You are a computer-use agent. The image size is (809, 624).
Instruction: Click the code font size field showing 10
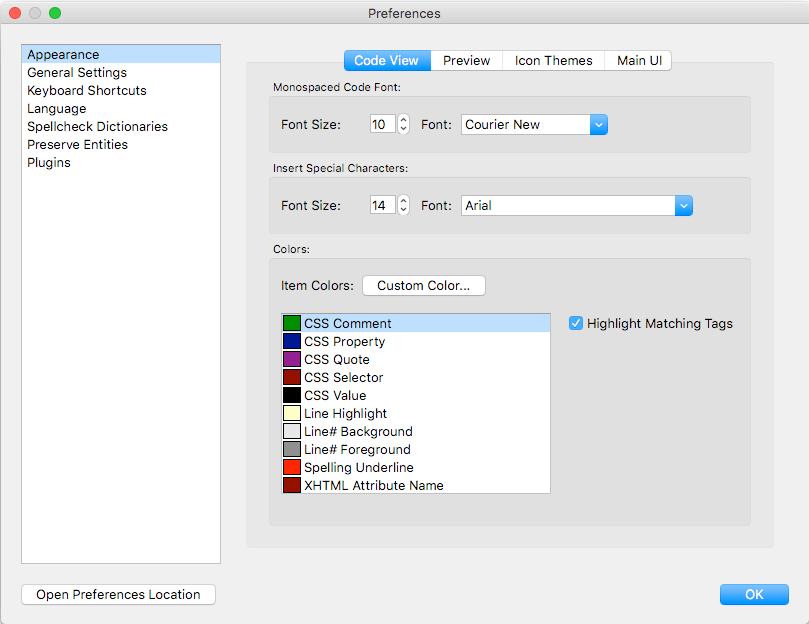click(382, 124)
